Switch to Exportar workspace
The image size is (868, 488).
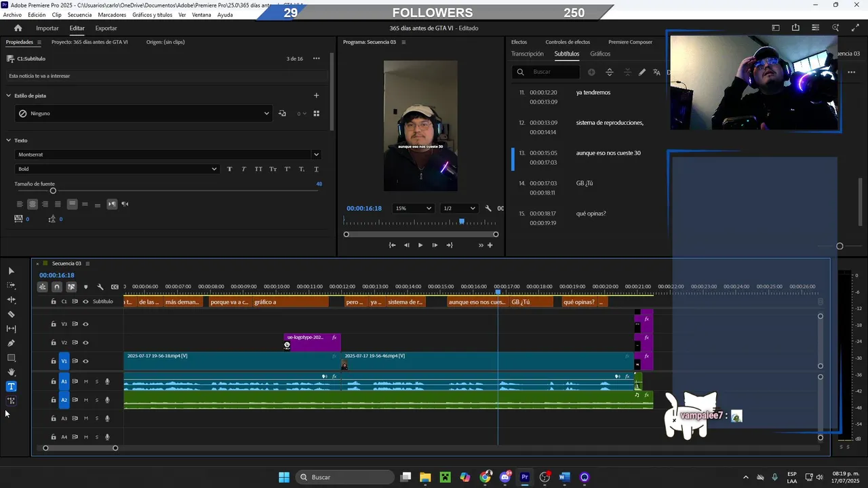106,28
